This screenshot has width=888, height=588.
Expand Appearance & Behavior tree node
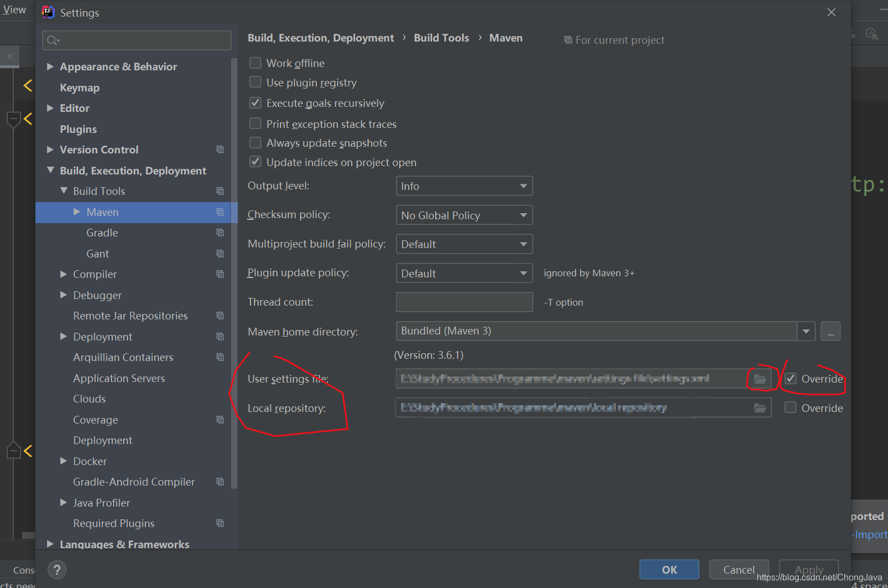coord(50,66)
